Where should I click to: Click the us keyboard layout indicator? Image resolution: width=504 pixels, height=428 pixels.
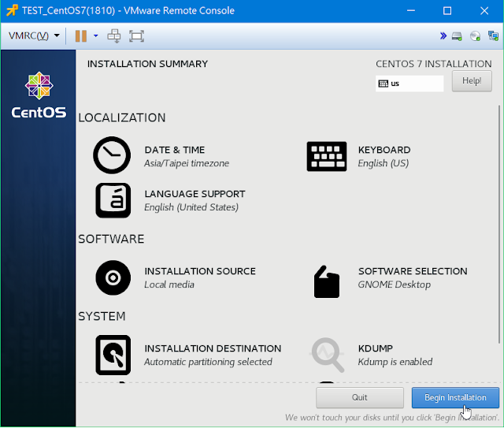pyautogui.click(x=409, y=84)
